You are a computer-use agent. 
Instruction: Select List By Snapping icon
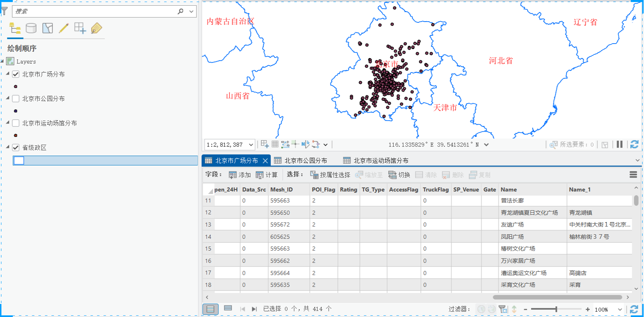tap(80, 28)
